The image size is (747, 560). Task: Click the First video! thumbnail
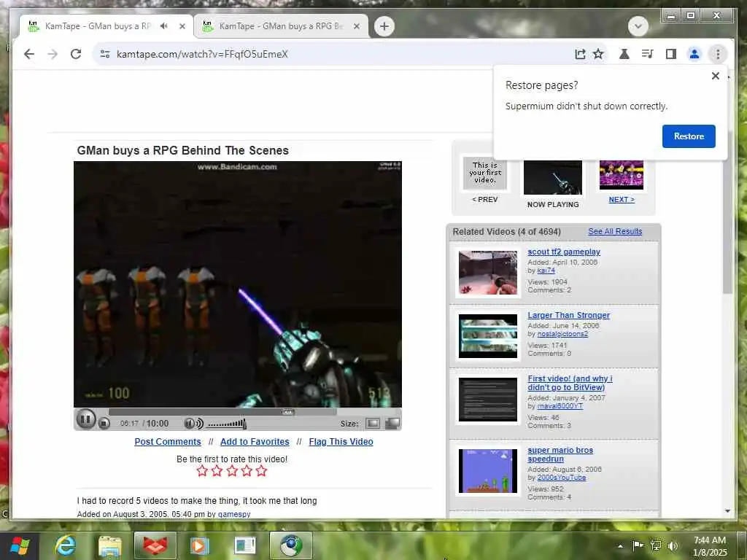pyautogui.click(x=487, y=400)
